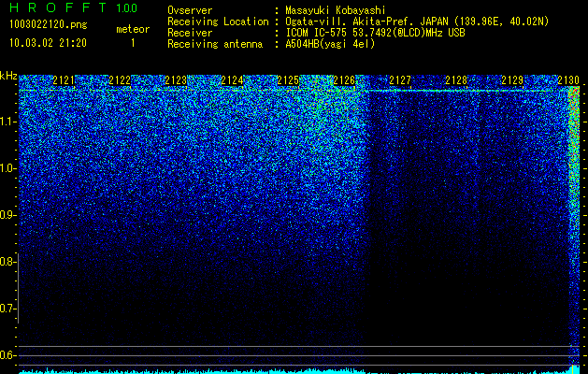Image resolution: width=588 pixels, height=374 pixels.
Task: Click the 2121 time marker
Action: click(x=64, y=80)
